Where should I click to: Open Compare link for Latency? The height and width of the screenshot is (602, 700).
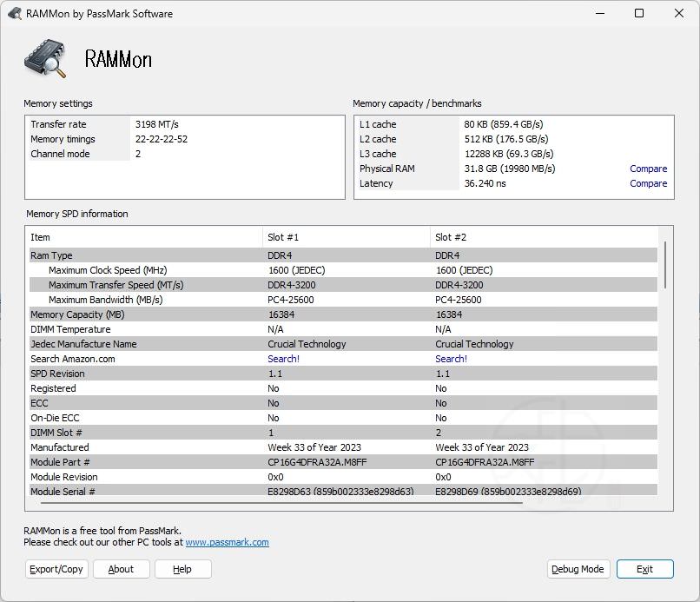click(x=648, y=183)
